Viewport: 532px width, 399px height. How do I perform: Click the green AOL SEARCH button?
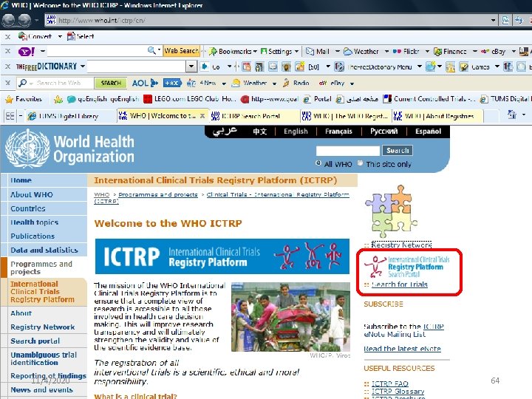coord(111,83)
